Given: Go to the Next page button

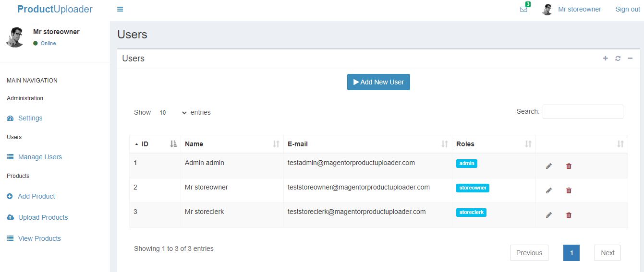Looking at the screenshot, I should pos(608,253).
